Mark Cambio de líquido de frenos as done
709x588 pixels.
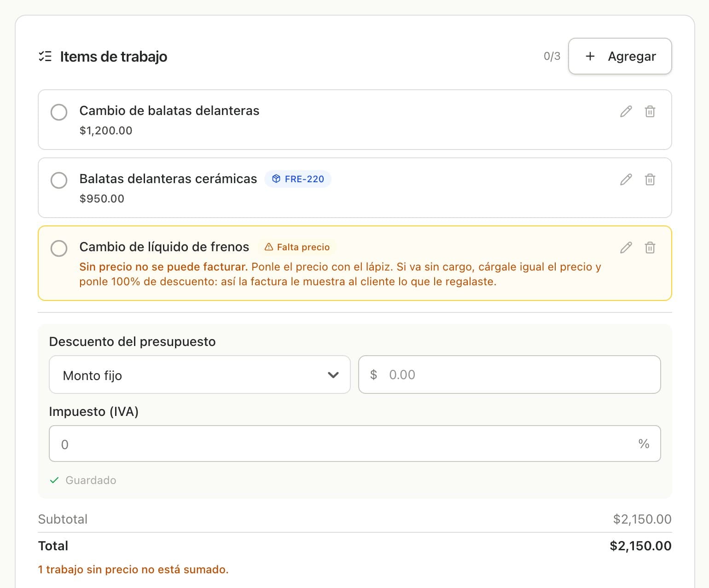coord(59,248)
